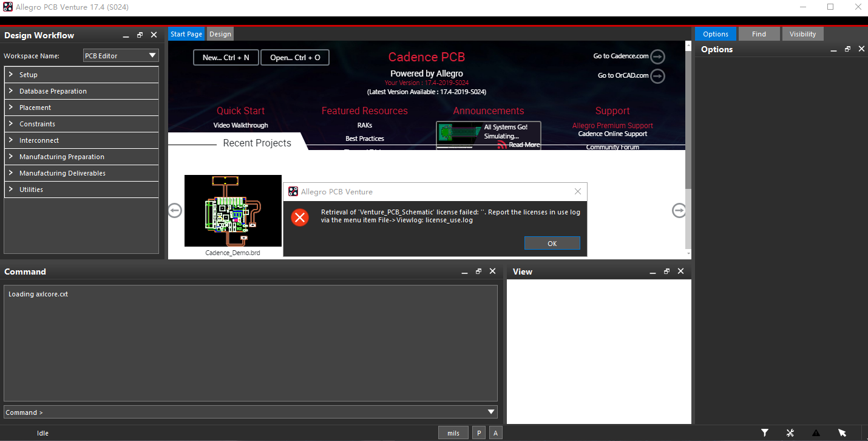Expand the Interconnect workflow section
Screen dimensions: 868x441
click(81, 140)
